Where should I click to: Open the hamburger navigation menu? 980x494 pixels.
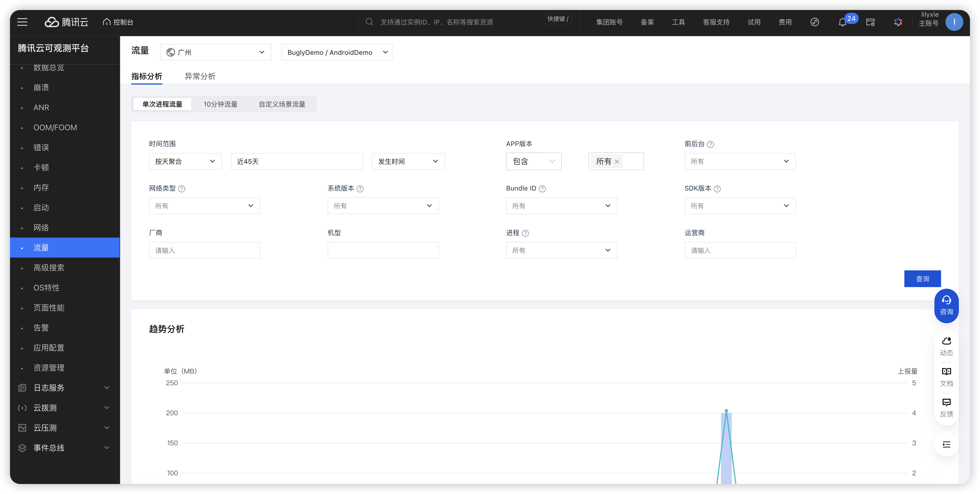tap(22, 22)
